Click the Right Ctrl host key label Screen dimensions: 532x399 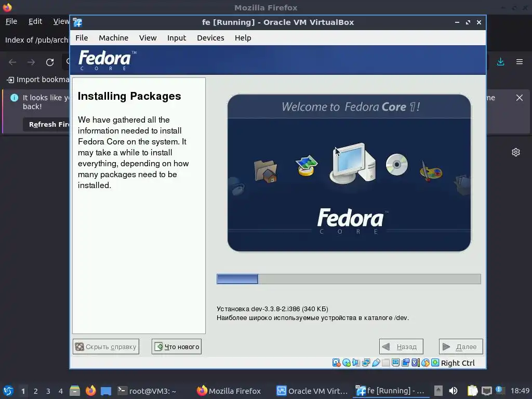click(x=458, y=363)
